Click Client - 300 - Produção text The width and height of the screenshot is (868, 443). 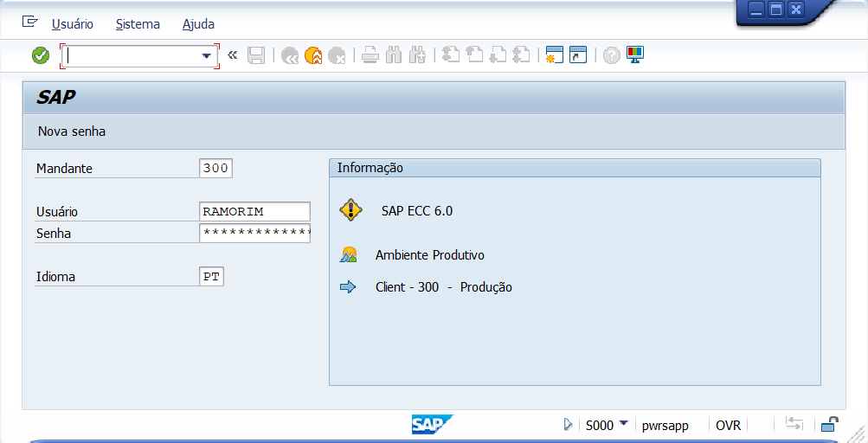444,287
